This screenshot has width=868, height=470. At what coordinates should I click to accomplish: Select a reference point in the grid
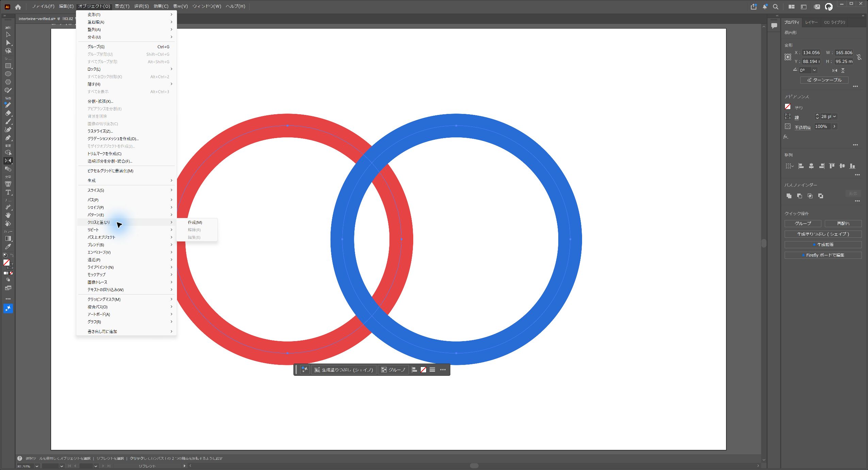point(788,57)
